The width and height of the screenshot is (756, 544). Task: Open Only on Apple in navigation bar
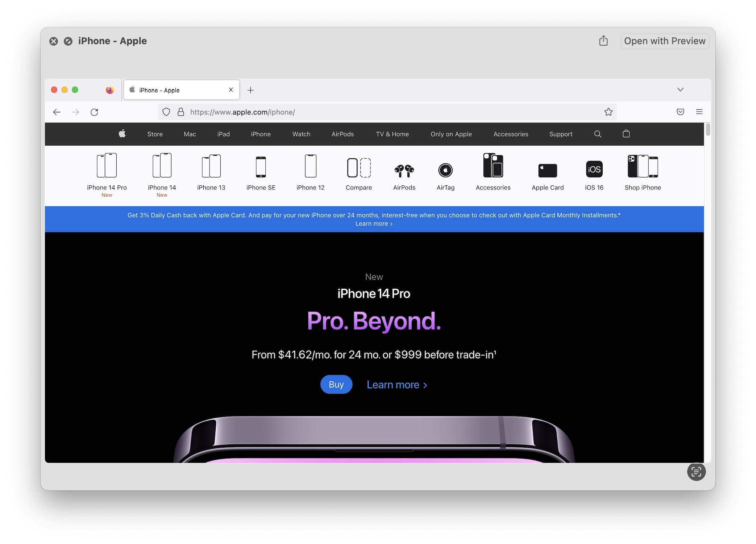(451, 134)
